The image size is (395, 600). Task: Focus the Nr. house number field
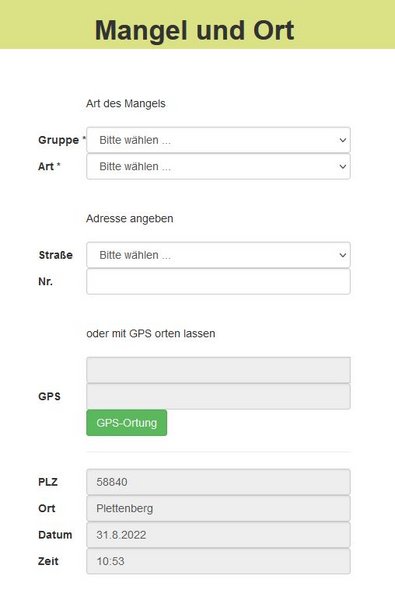[x=218, y=282]
